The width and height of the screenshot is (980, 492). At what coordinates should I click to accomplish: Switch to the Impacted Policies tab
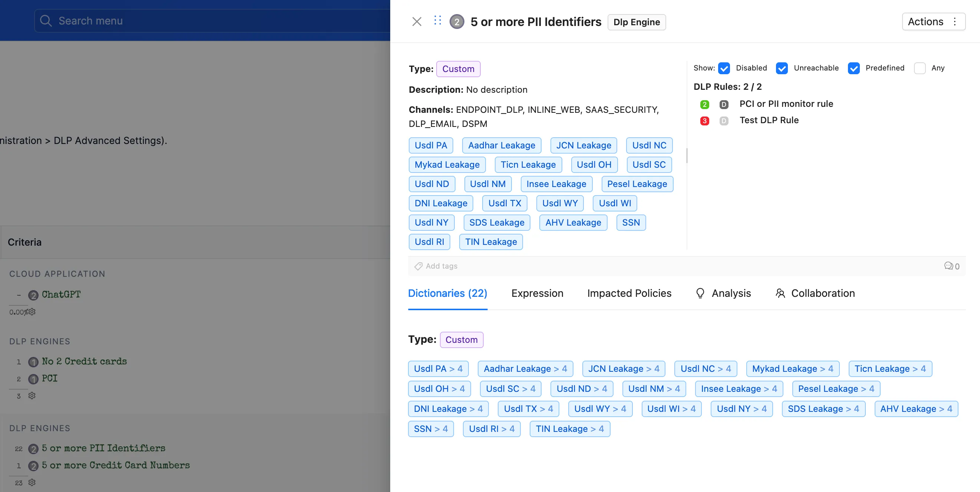(x=629, y=293)
